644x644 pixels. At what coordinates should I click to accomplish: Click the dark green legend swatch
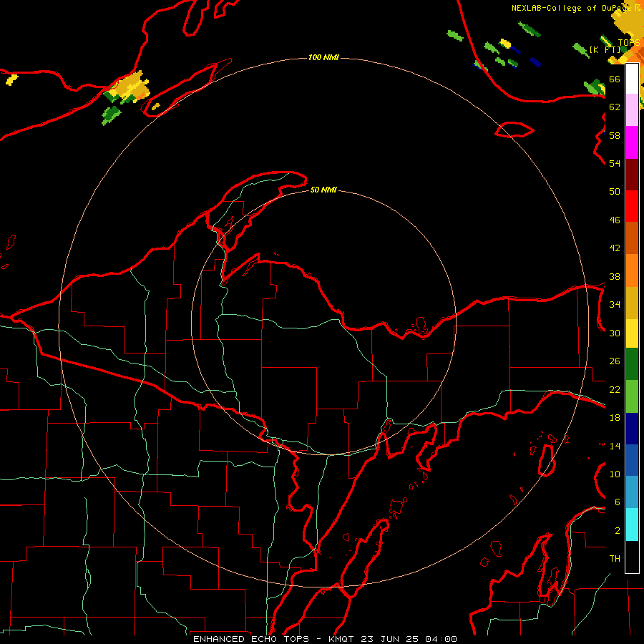tap(632, 364)
